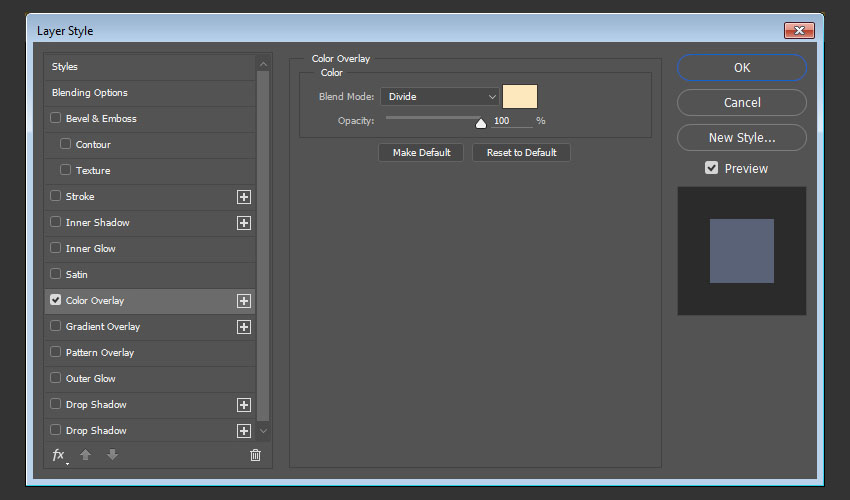Click plus icon on first Drop Shadow
Screen dimensions: 850x500
tap(243, 405)
